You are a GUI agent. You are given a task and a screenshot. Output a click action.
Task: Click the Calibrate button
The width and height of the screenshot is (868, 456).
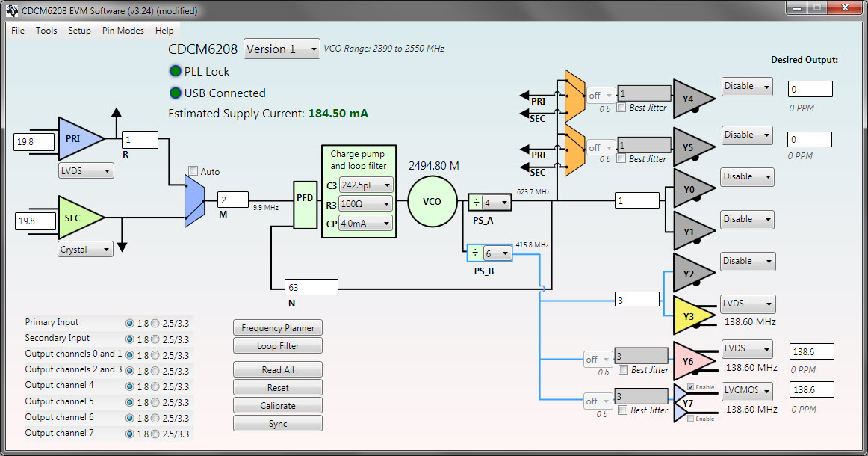[x=278, y=406]
